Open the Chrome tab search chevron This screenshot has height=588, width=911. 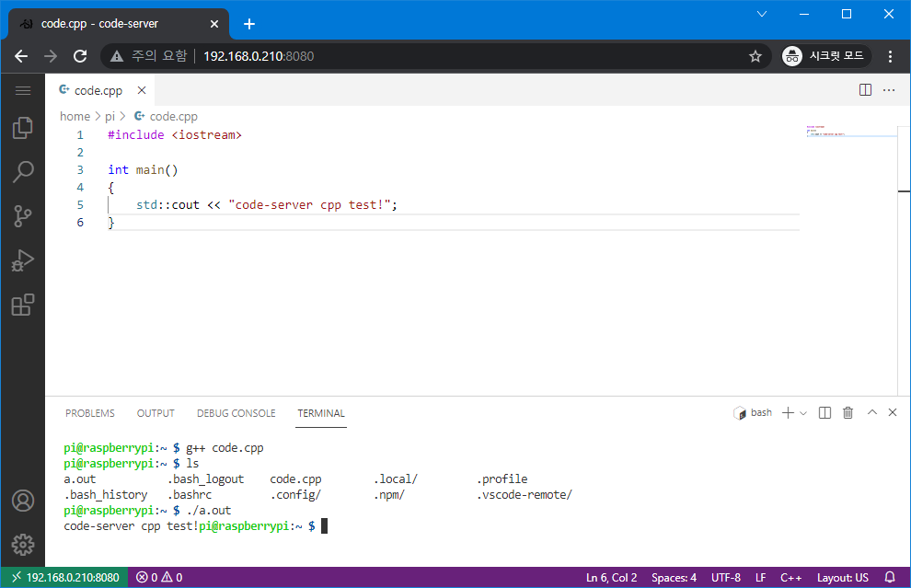coord(762,14)
